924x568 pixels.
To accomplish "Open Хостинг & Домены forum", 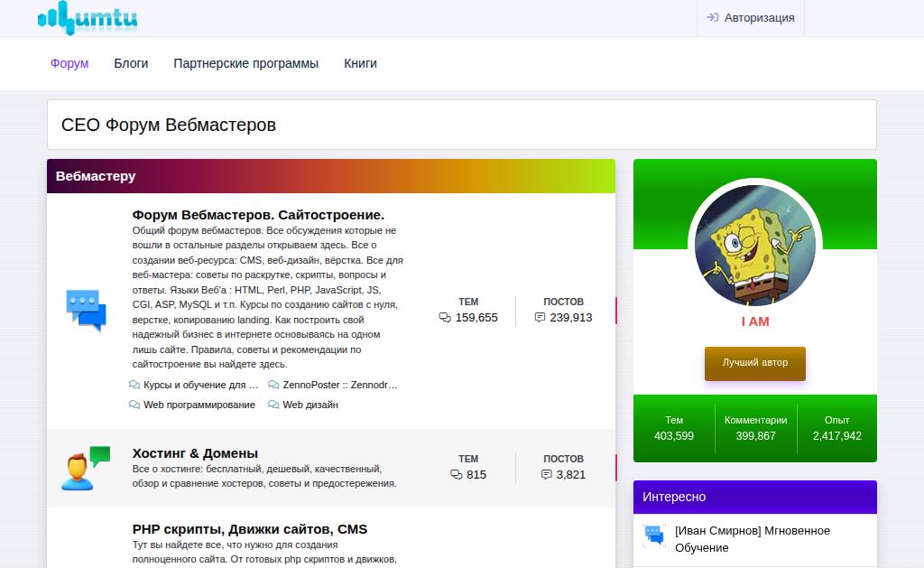I will click(x=195, y=453).
